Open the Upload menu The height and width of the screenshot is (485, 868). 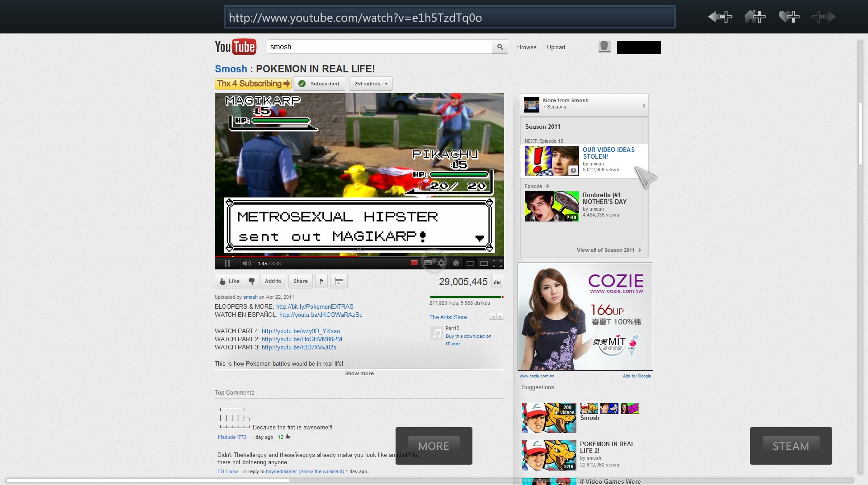556,47
